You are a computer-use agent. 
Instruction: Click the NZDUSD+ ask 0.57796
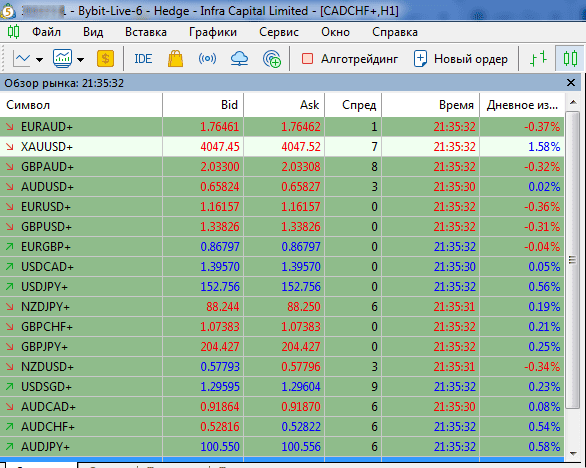(x=301, y=367)
